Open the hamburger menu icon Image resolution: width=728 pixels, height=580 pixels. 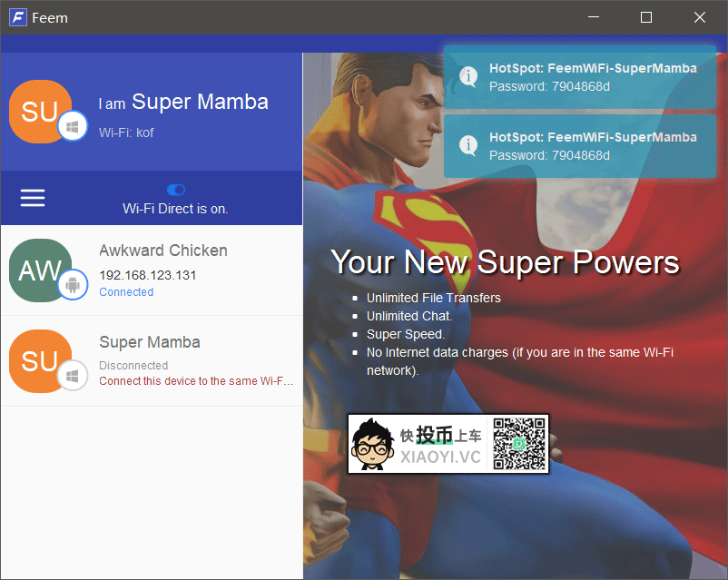(33, 198)
